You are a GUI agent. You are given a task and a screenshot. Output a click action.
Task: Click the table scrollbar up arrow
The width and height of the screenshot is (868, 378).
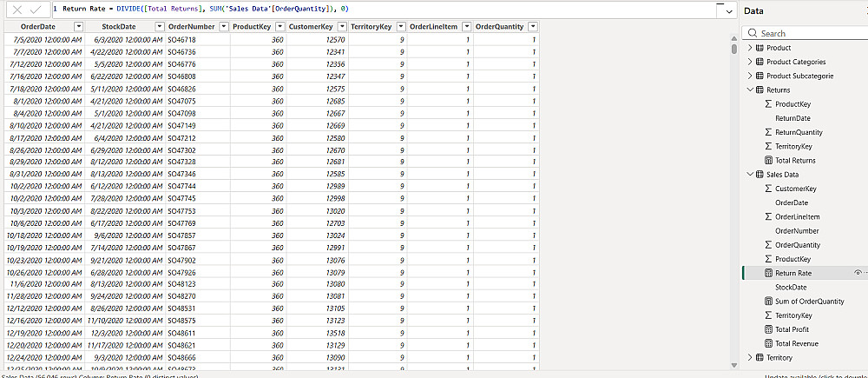[x=734, y=38]
